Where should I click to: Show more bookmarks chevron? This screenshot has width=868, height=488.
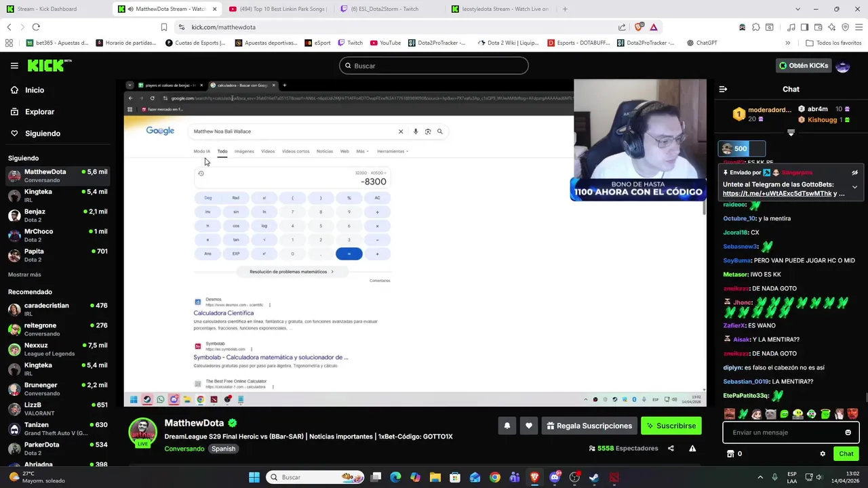click(x=787, y=43)
